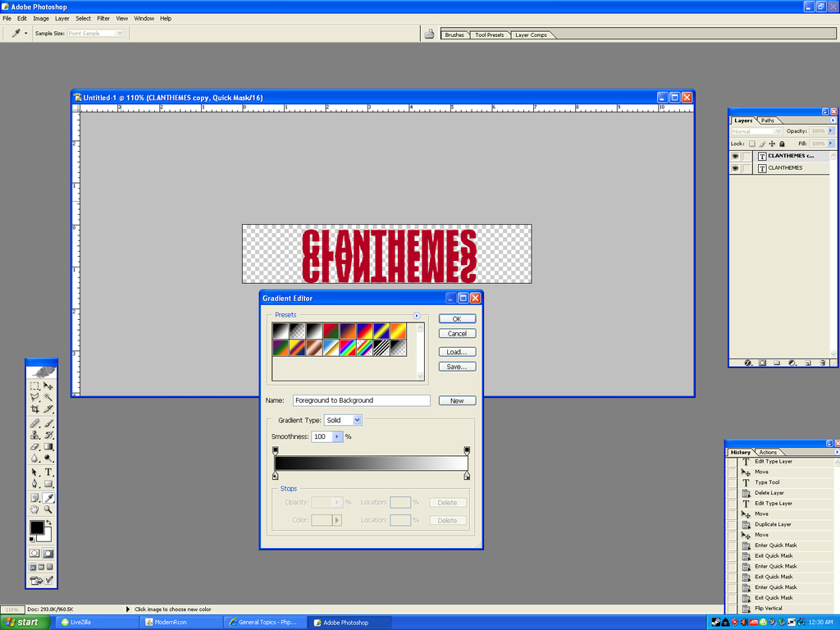The image size is (840, 630).
Task: Select the History Brush tool
Action: [48, 435]
